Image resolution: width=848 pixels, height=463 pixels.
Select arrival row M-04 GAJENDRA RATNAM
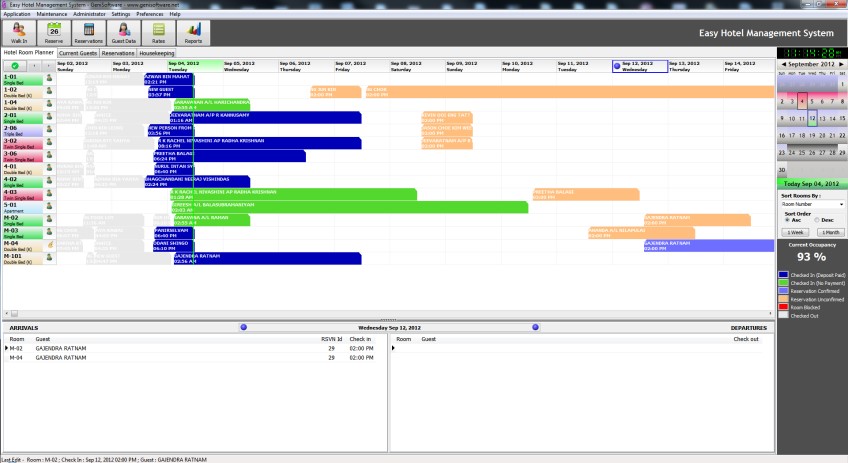point(195,358)
